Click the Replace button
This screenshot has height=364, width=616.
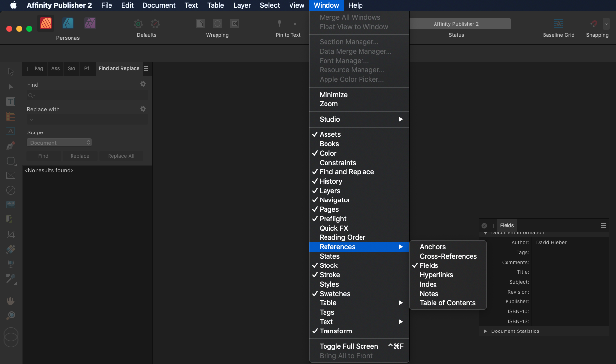(80, 156)
